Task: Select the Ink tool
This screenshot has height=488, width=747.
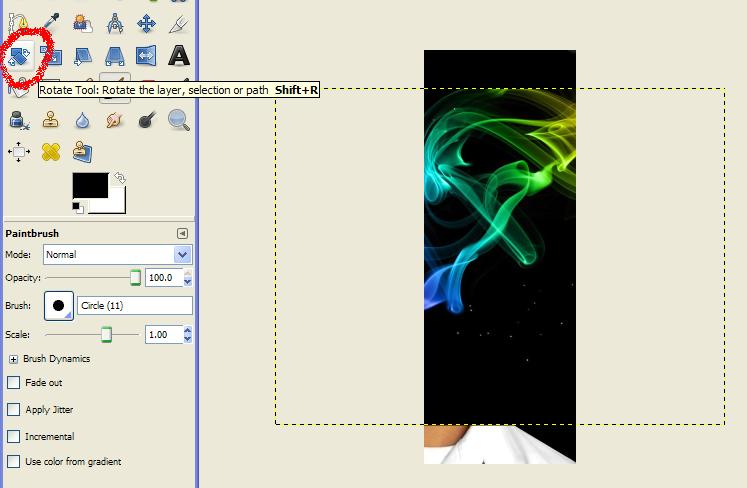Action: pos(19,120)
